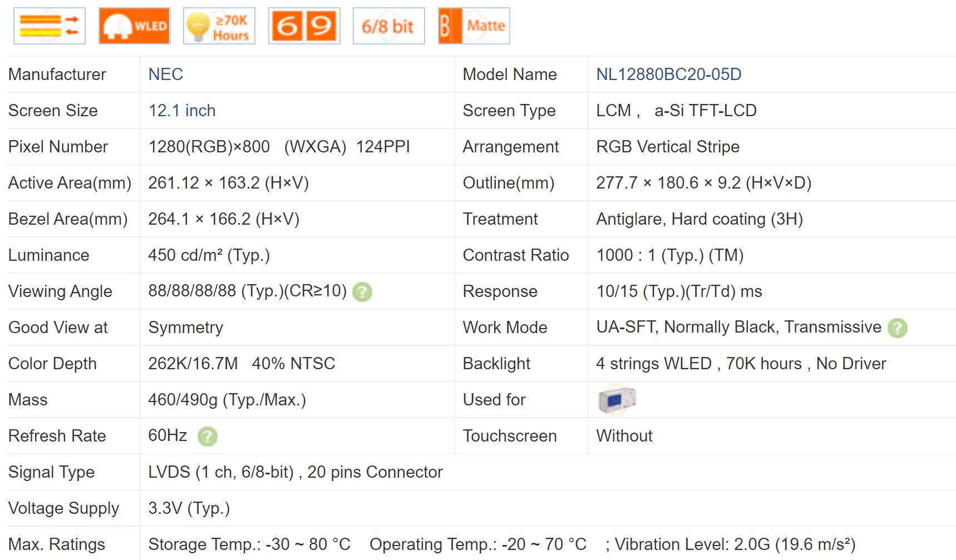The image size is (956, 560).
Task: Click the ≥70K Hours lifetime badge
Action: (219, 26)
